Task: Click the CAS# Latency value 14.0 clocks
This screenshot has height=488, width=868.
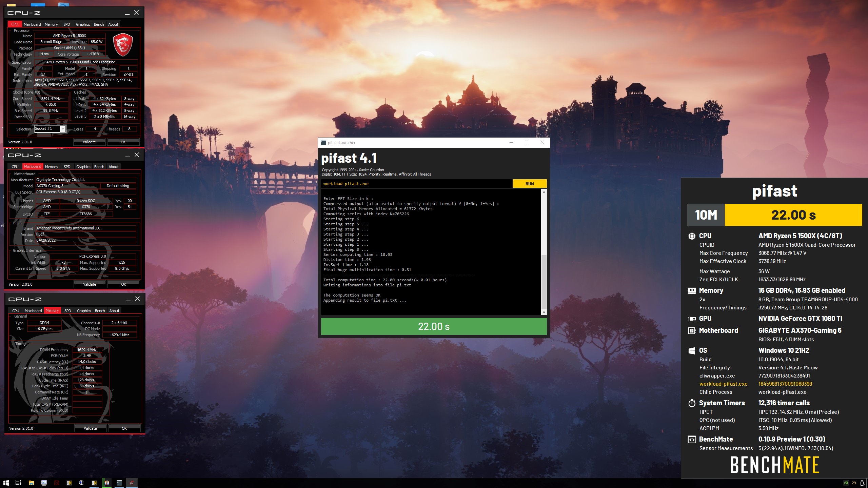Action: tap(87, 362)
